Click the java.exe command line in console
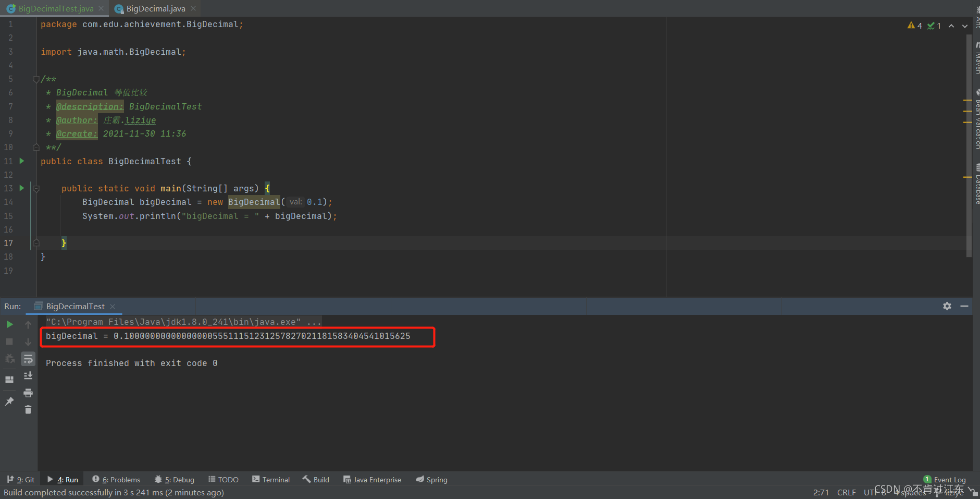Screen dimensions: 980x499 (x=183, y=322)
